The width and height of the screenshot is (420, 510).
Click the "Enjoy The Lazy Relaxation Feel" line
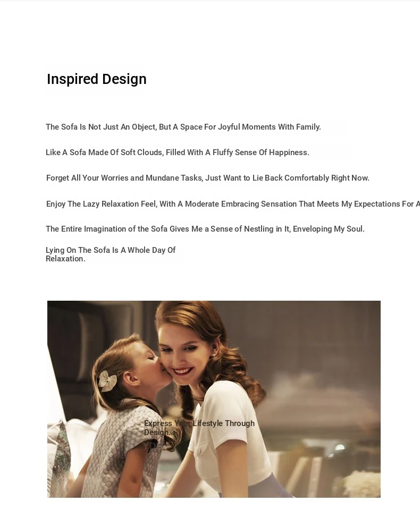[232, 204]
